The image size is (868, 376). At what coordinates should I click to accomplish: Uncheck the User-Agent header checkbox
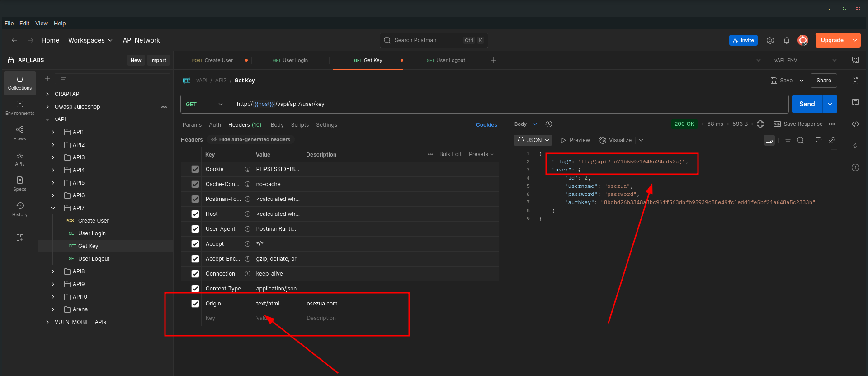pyautogui.click(x=195, y=229)
